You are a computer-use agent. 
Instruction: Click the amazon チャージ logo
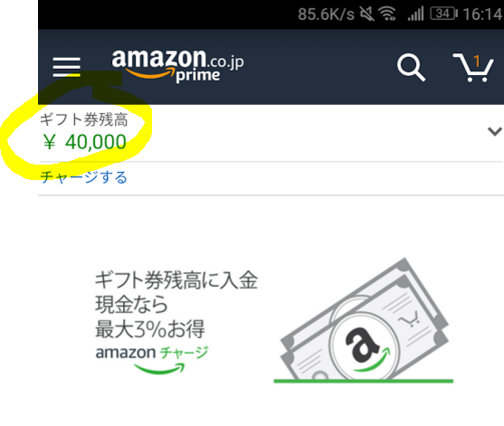tap(152, 359)
